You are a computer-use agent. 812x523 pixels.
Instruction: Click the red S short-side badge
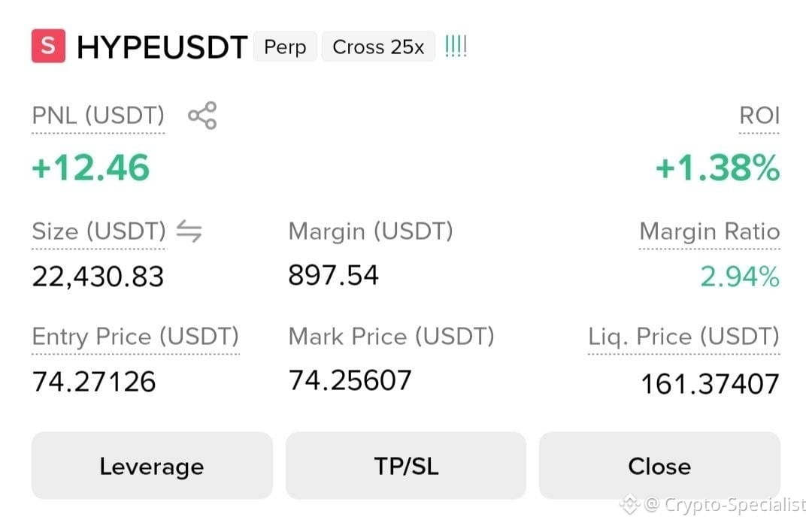coord(48,46)
